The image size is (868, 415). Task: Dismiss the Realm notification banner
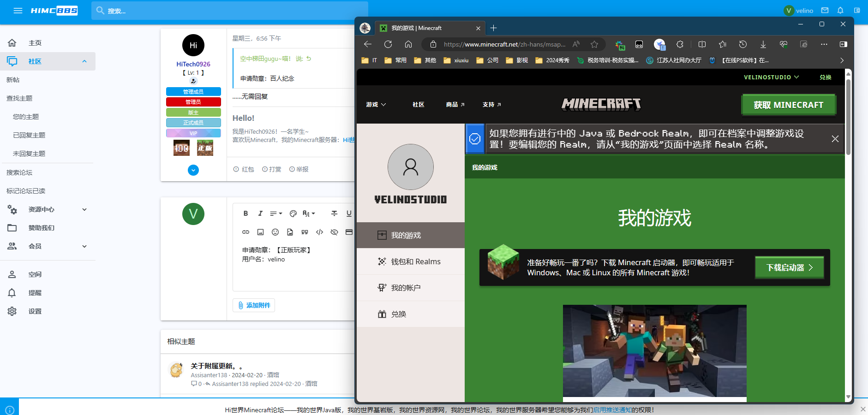coord(835,138)
